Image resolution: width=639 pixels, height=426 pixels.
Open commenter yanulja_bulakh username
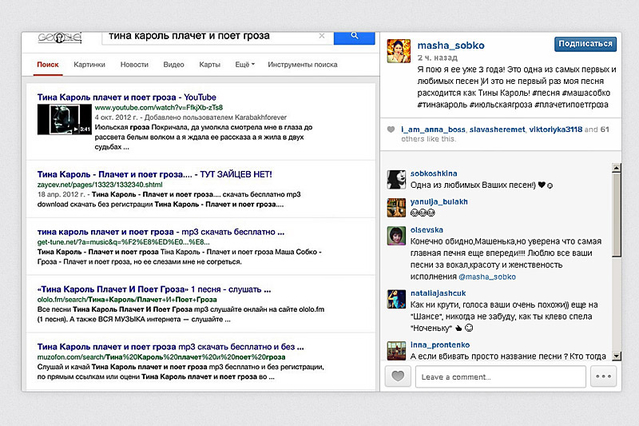pyautogui.click(x=439, y=201)
